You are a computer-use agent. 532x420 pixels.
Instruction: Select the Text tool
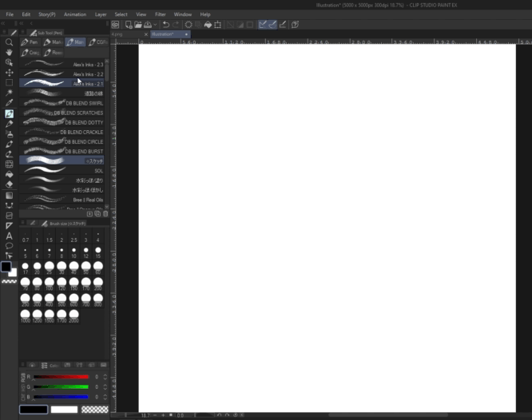click(9, 236)
